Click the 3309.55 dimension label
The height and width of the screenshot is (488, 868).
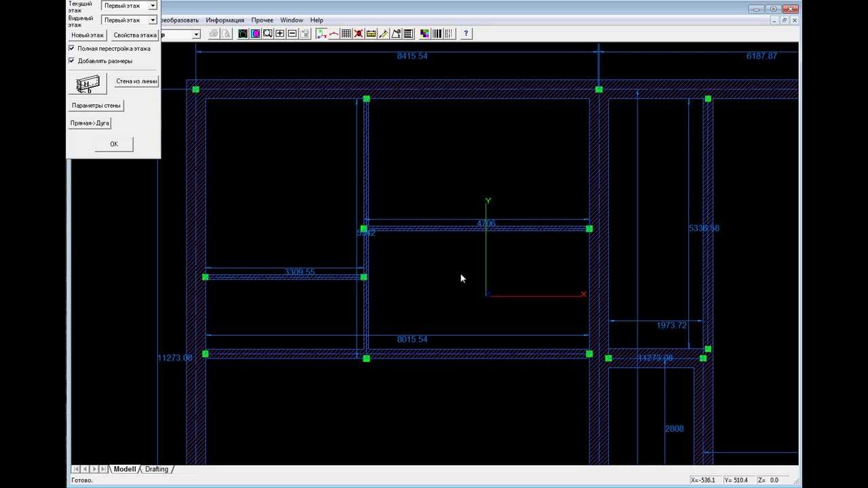click(x=300, y=272)
